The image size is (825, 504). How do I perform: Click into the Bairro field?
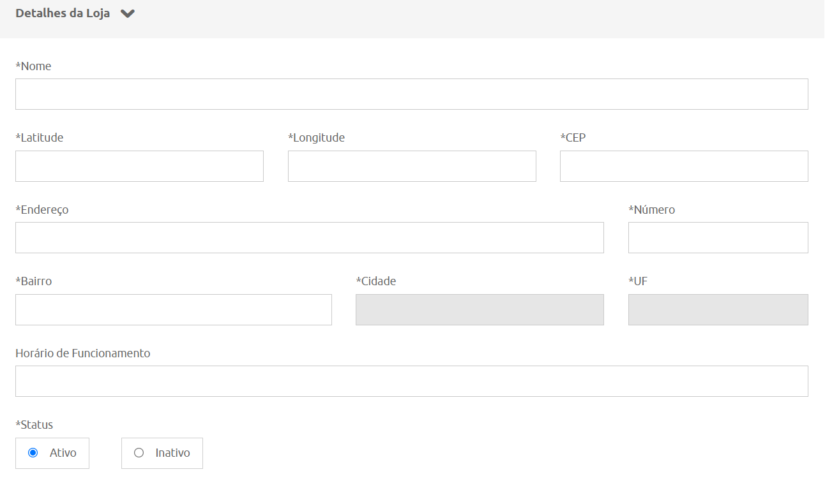pyautogui.click(x=173, y=310)
